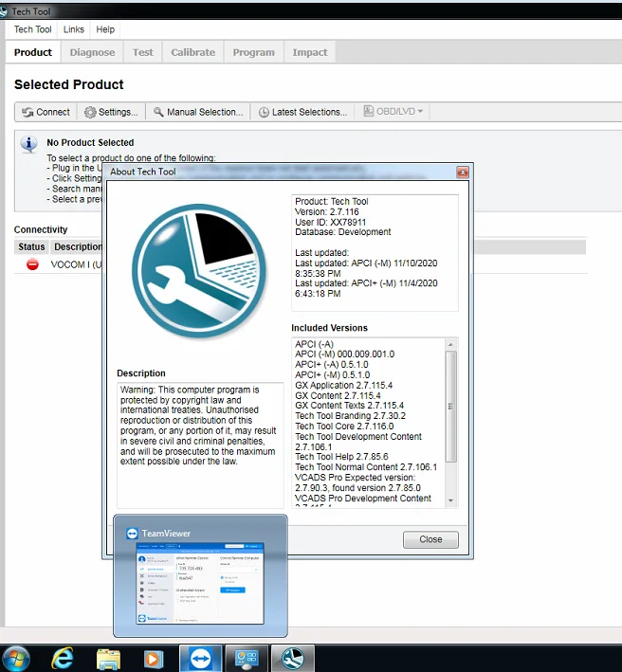This screenshot has width=622, height=672.
Task: Select GX Application 2.7.115.4 entry
Action: pyautogui.click(x=343, y=385)
